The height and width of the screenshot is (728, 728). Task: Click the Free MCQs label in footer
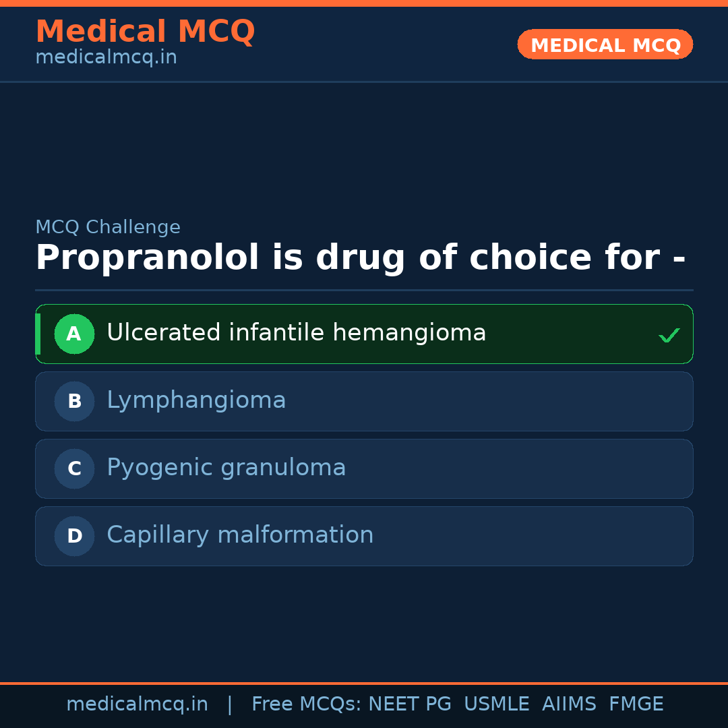click(306, 704)
